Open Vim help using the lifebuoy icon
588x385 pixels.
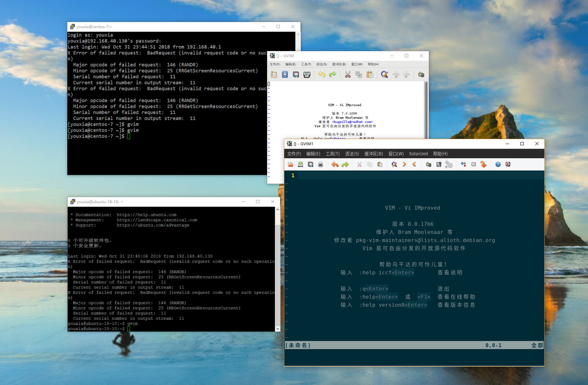[508, 164]
